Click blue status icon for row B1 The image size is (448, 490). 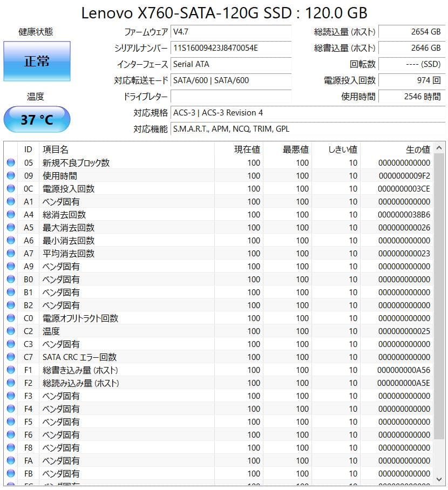coord(11,292)
